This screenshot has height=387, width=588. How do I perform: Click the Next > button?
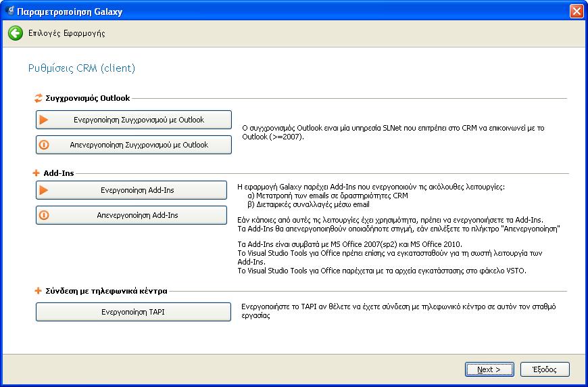point(489,369)
